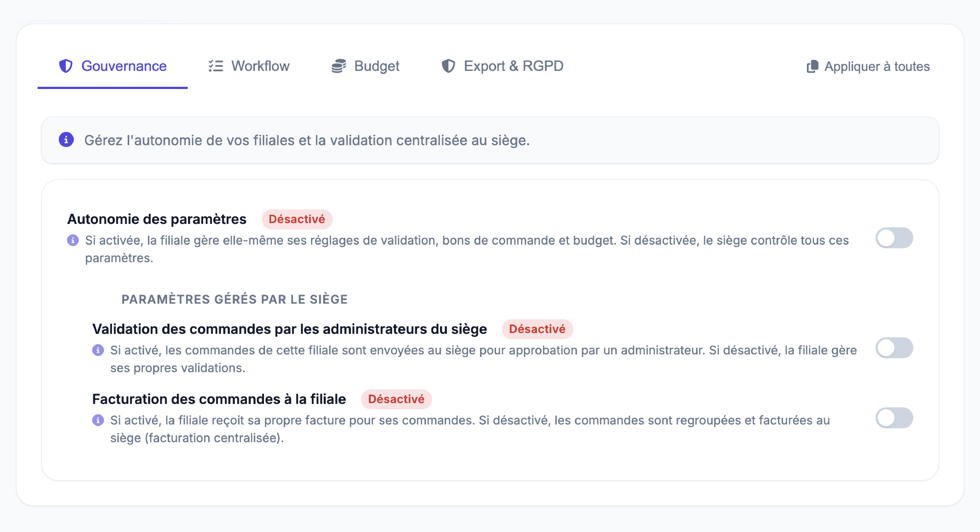
Task: Click the shield icon in the Gouvernance tab
Action: (66, 66)
